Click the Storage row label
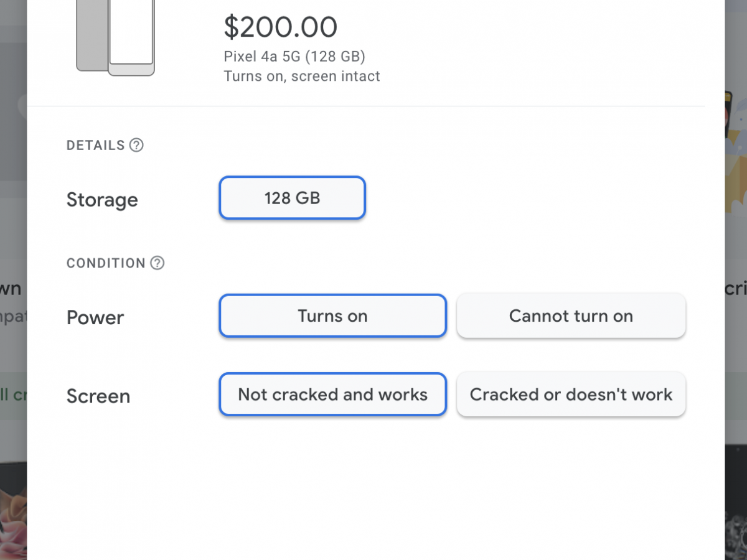747x560 pixels. [x=102, y=200]
